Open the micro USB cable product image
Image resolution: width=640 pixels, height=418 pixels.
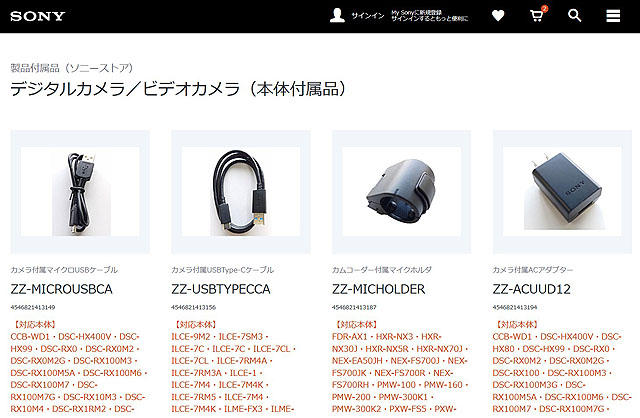80,192
